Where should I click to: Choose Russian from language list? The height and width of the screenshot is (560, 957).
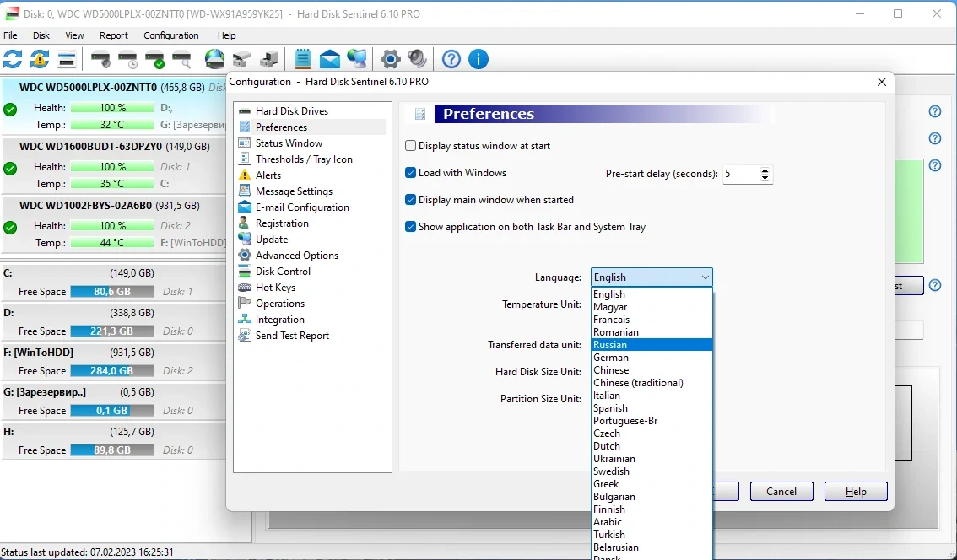[x=652, y=345]
